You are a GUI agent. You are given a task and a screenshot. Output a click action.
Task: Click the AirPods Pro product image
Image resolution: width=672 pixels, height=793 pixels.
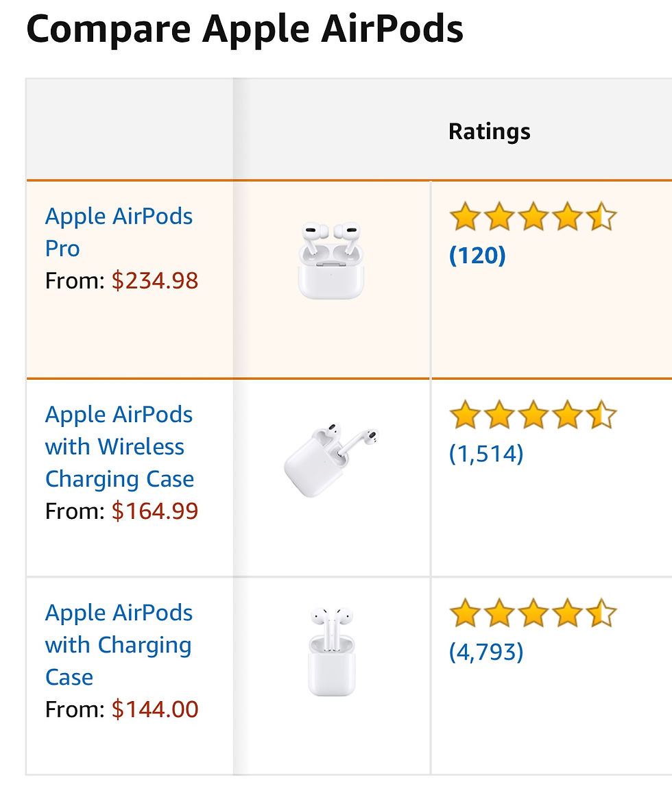coord(331,260)
